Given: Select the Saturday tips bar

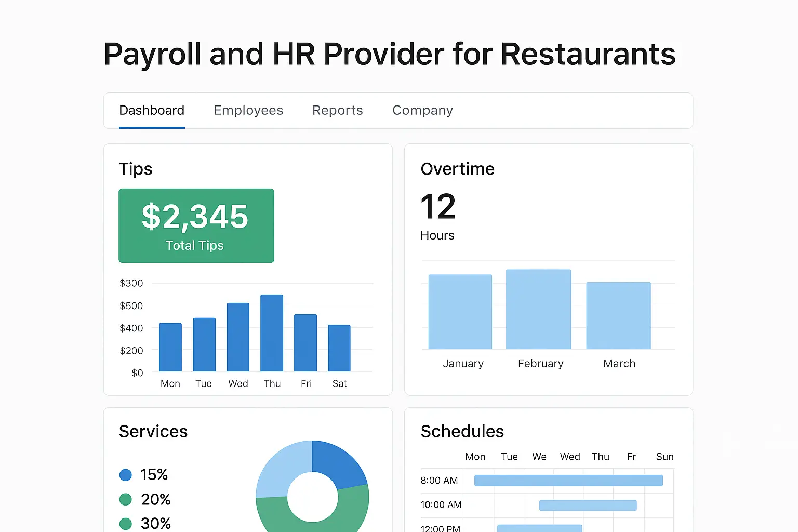Looking at the screenshot, I should pos(339,348).
